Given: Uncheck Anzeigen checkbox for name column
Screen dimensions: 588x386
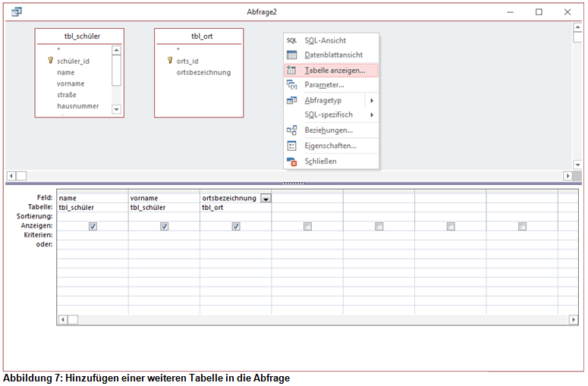Looking at the screenshot, I should coord(93,226).
